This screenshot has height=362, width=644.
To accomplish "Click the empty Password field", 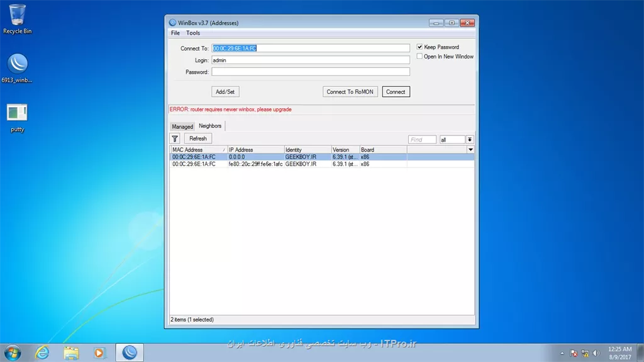I will tap(311, 72).
